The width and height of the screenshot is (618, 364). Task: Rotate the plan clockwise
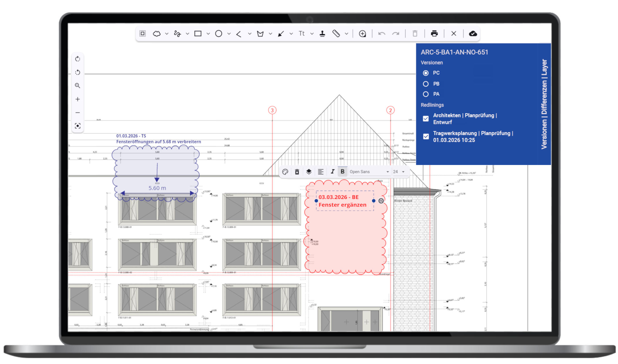pos(78,59)
